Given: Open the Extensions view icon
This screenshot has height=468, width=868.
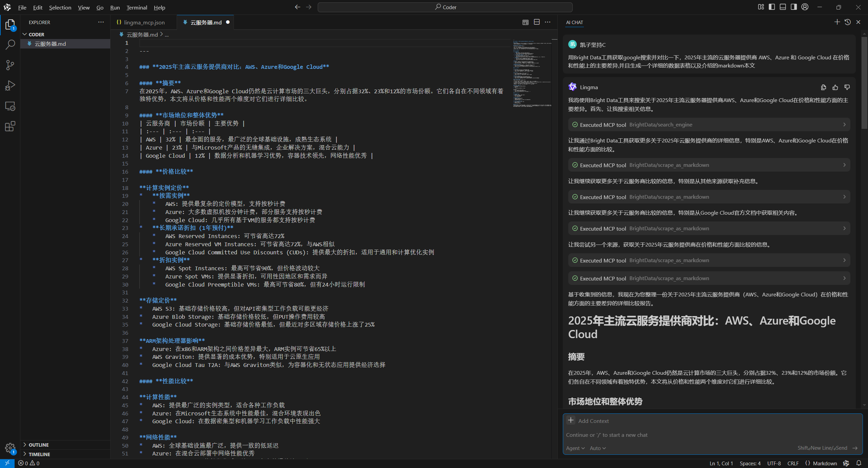Looking at the screenshot, I should click(x=10, y=126).
